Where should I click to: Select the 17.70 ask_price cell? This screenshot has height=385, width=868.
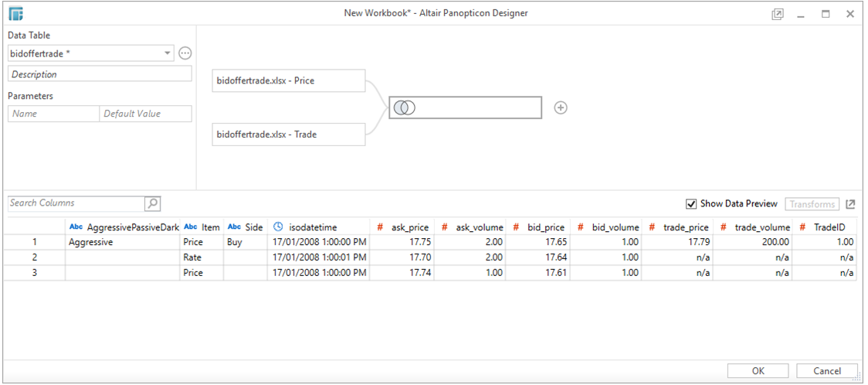point(402,257)
